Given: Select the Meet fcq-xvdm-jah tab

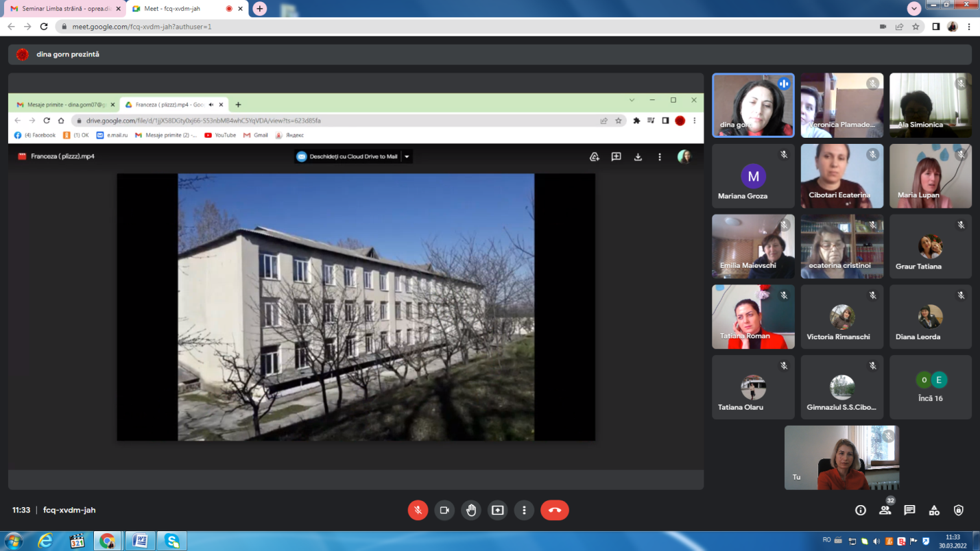Looking at the screenshot, I should pos(178,9).
